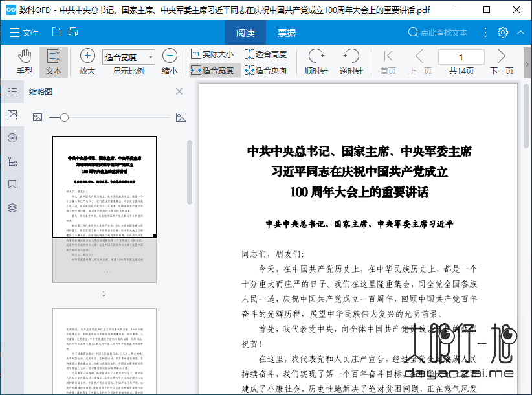The width and height of the screenshot is (532, 395).
Task: Click the thumbnail panel scrollbar
Action: (x=190, y=172)
